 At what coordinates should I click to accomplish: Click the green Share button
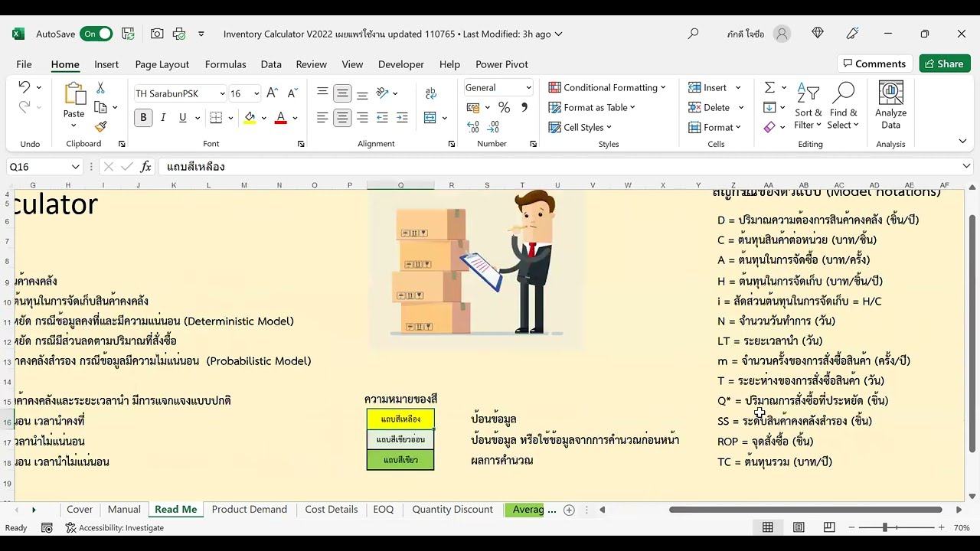tap(944, 64)
